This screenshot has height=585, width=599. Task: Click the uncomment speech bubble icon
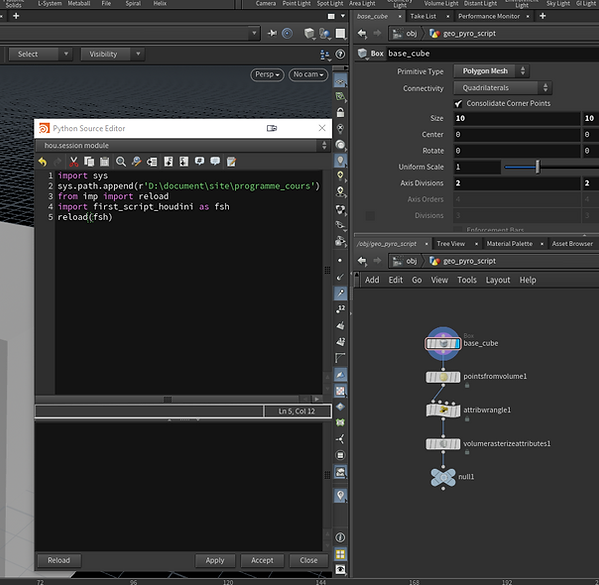(x=215, y=162)
